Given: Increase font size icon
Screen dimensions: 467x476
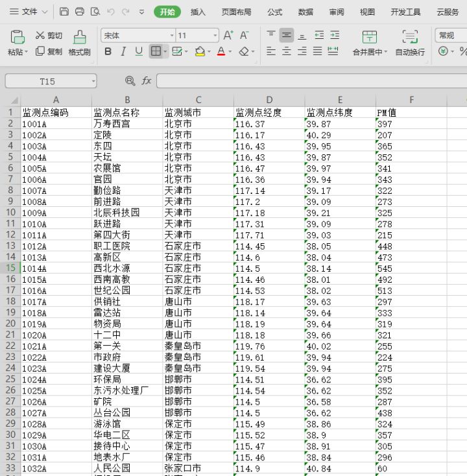Looking at the screenshot, I should (x=228, y=35).
